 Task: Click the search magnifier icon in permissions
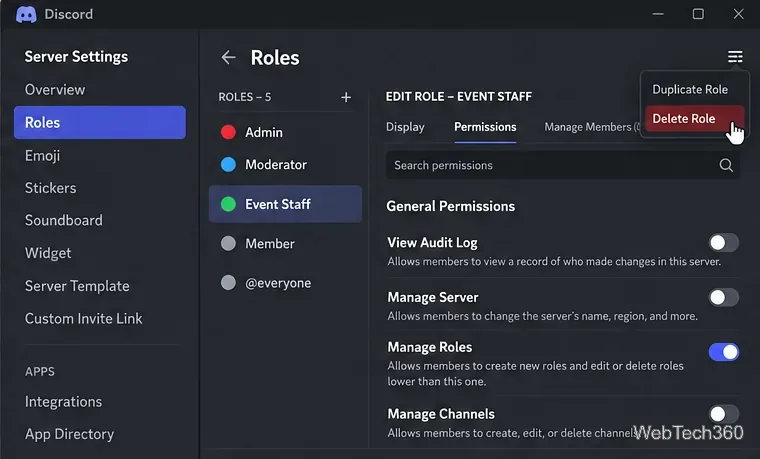click(726, 165)
